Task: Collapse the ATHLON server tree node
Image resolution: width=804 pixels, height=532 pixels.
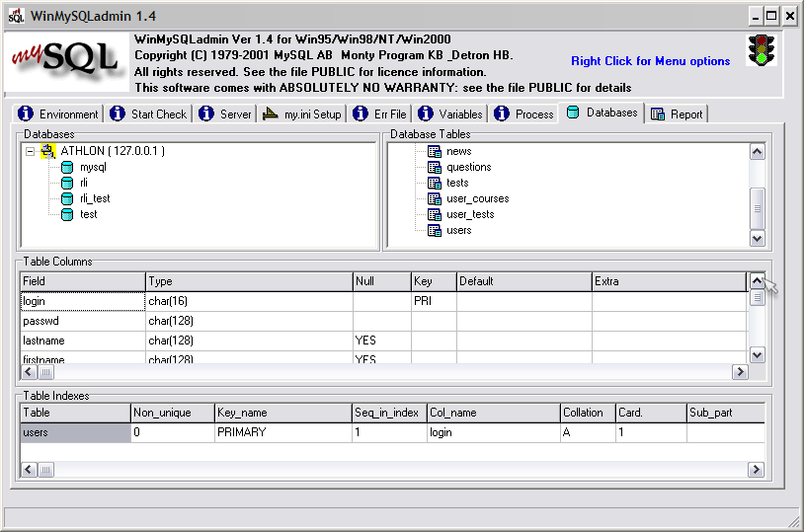Action: 30,151
